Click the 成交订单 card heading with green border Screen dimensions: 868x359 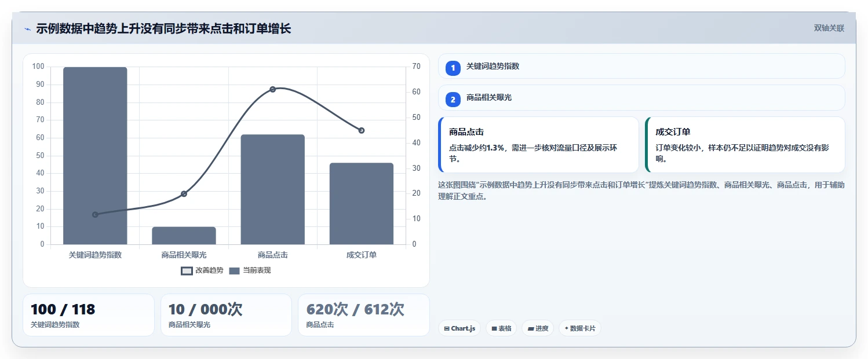673,132
